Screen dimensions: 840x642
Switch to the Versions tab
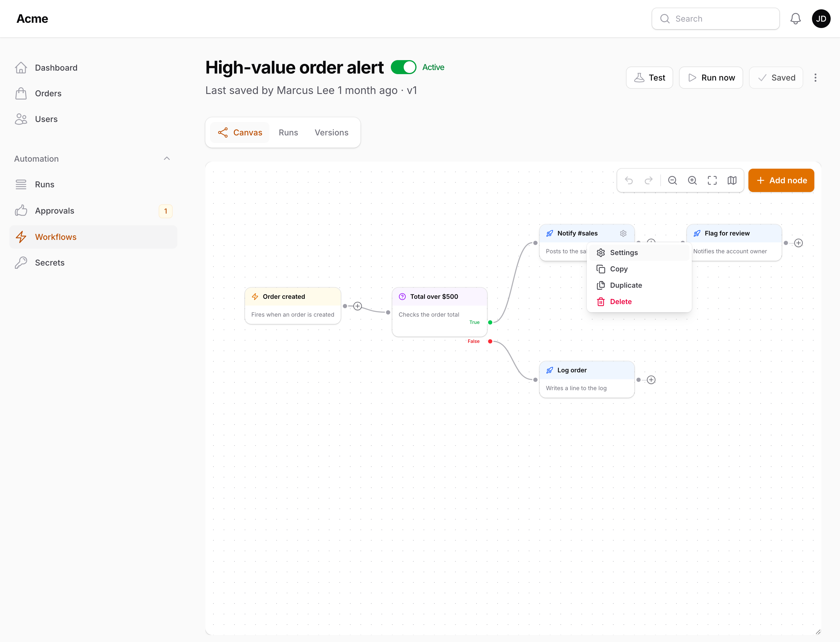(x=331, y=132)
